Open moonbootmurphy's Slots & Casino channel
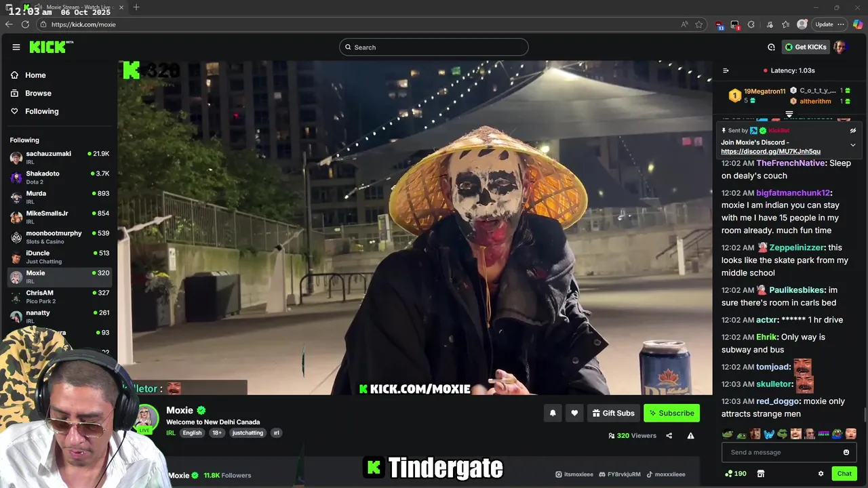The image size is (868, 488). point(60,237)
